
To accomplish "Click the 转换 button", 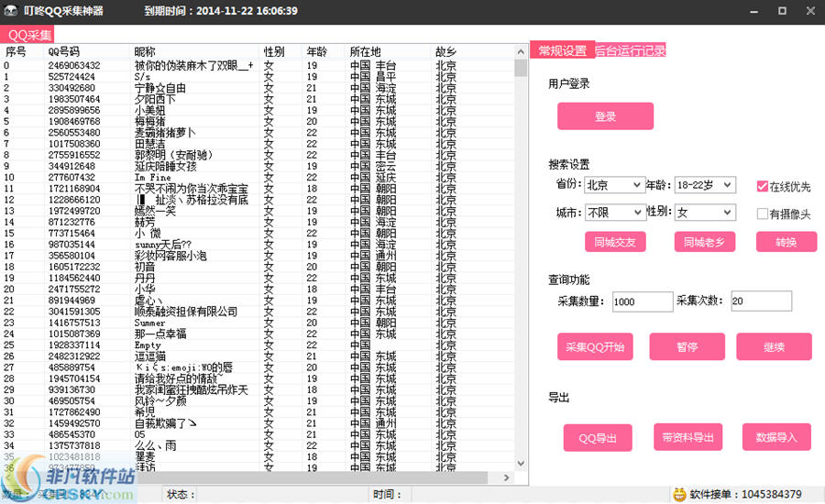I will (786, 242).
